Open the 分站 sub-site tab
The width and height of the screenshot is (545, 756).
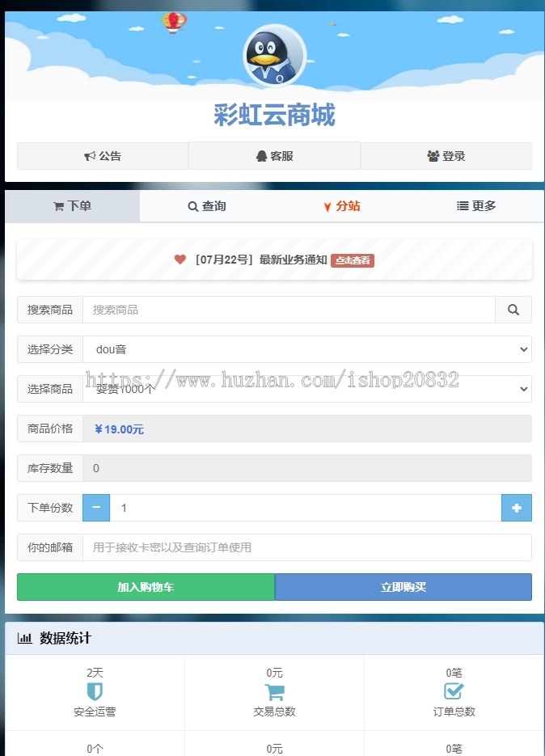341,206
